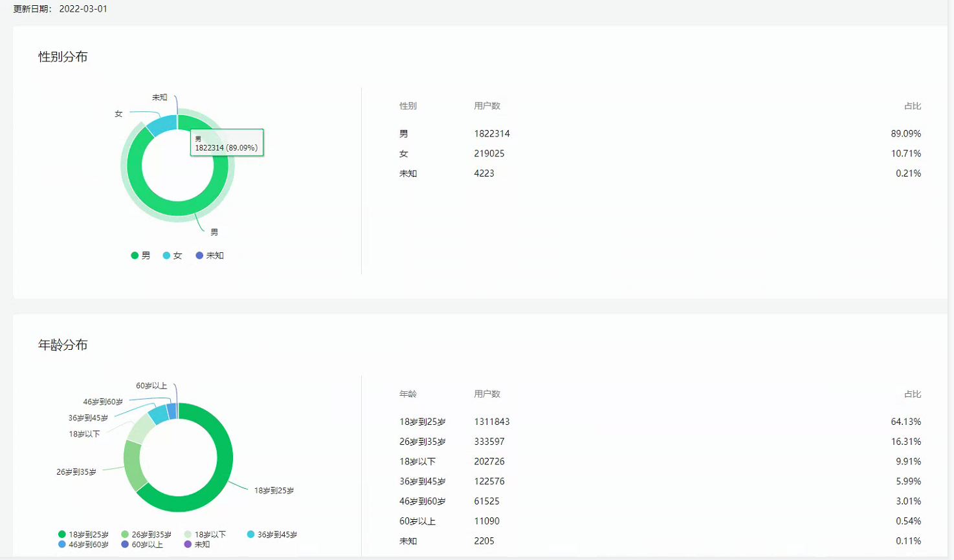
Task: Click the update date 2022-03-01
Action: pyautogui.click(x=83, y=9)
